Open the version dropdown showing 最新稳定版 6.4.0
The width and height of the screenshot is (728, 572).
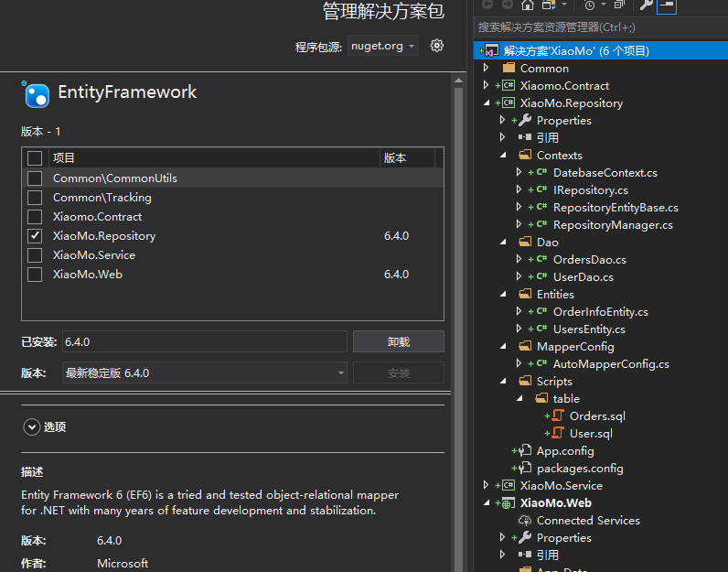coord(205,372)
